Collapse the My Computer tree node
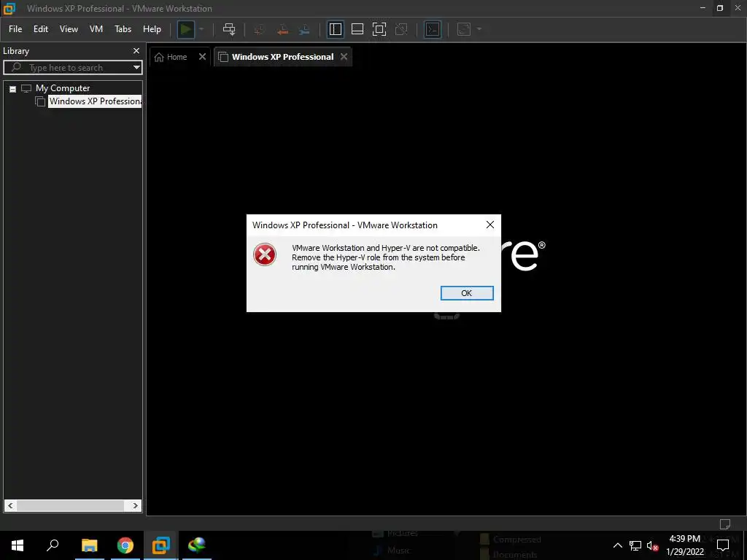The height and width of the screenshot is (560, 747). coord(13,88)
